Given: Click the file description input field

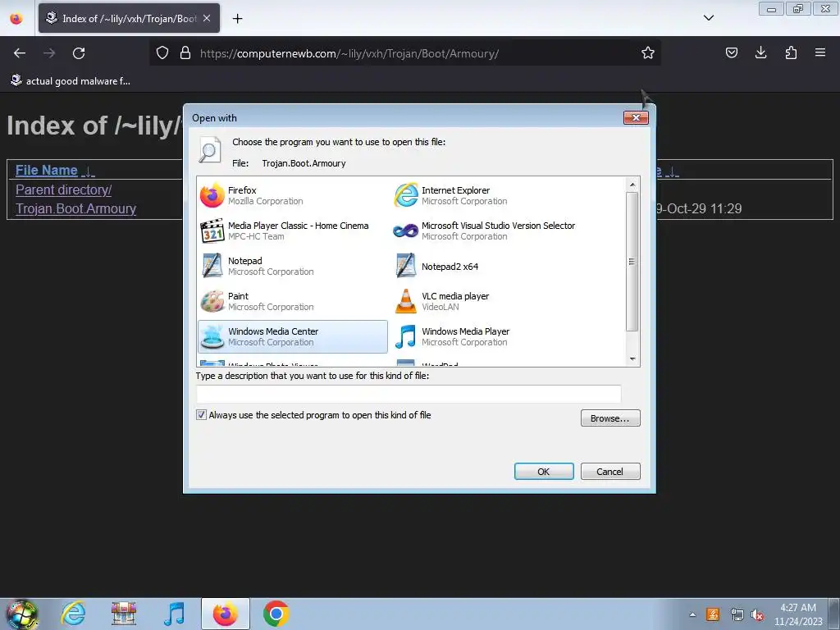Looking at the screenshot, I should point(409,394).
